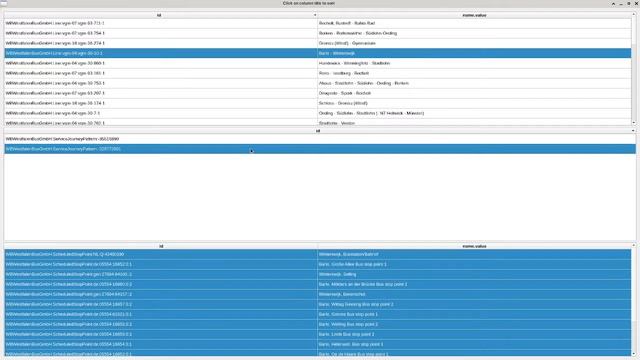Select line row with id ending 30-753-1
The height and width of the screenshot is (360, 640).
(318, 83)
